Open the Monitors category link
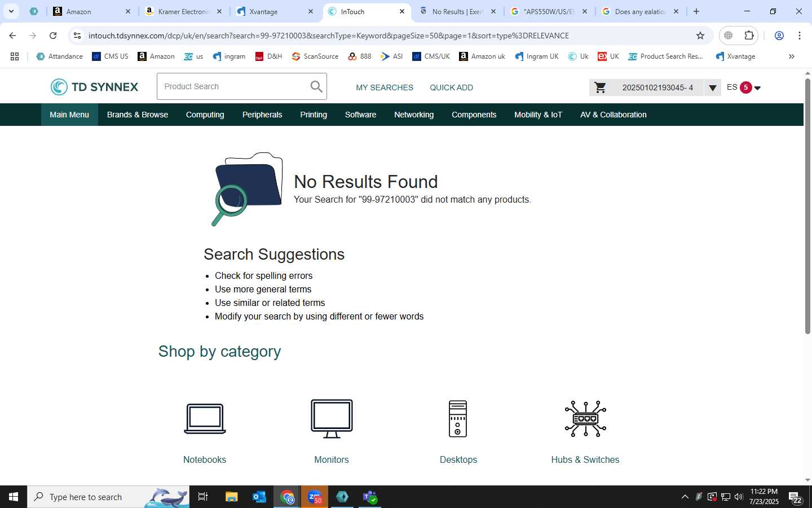This screenshot has width=812, height=508. (x=332, y=459)
